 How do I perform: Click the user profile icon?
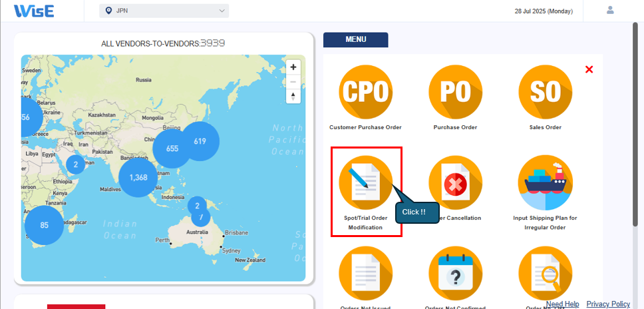(610, 11)
